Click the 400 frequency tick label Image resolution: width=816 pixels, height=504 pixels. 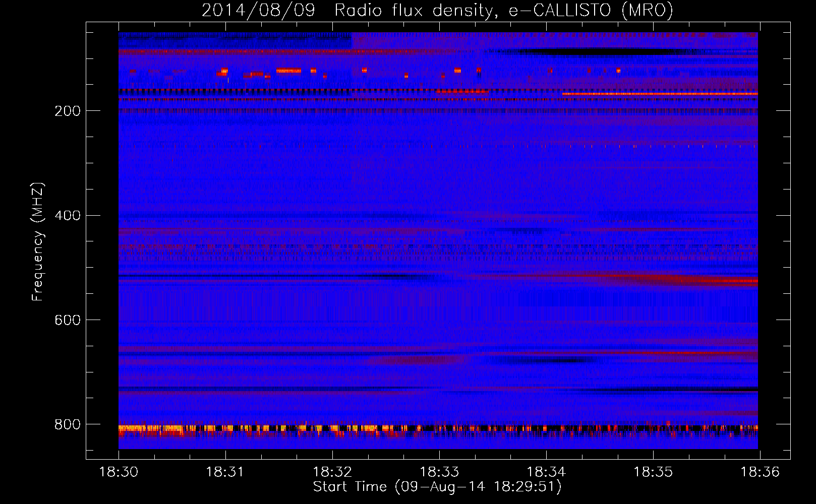[67, 216]
